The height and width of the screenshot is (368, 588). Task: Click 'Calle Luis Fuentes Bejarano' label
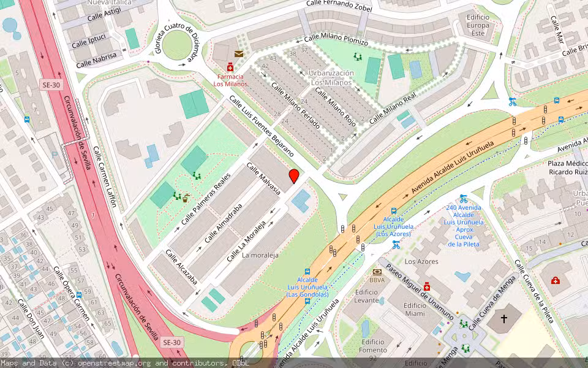pos(262,125)
